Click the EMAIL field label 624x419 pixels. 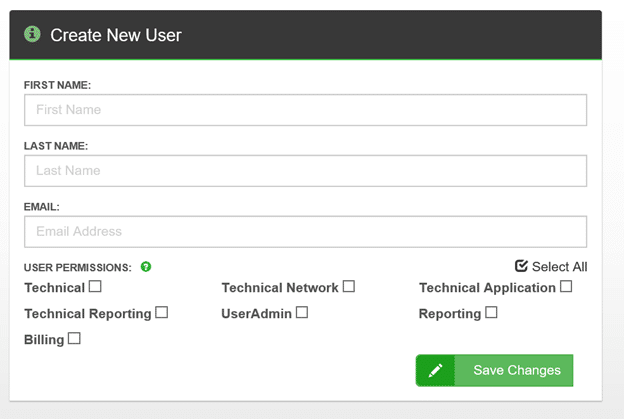pyautogui.click(x=42, y=207)
